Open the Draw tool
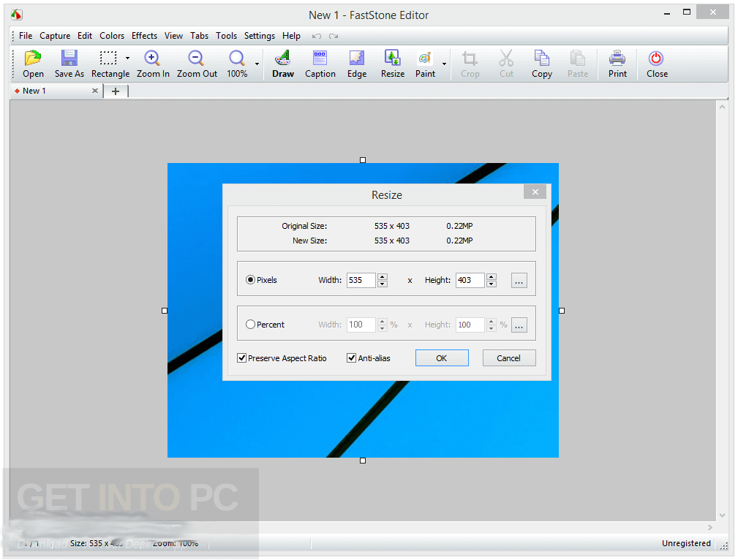 283,59
